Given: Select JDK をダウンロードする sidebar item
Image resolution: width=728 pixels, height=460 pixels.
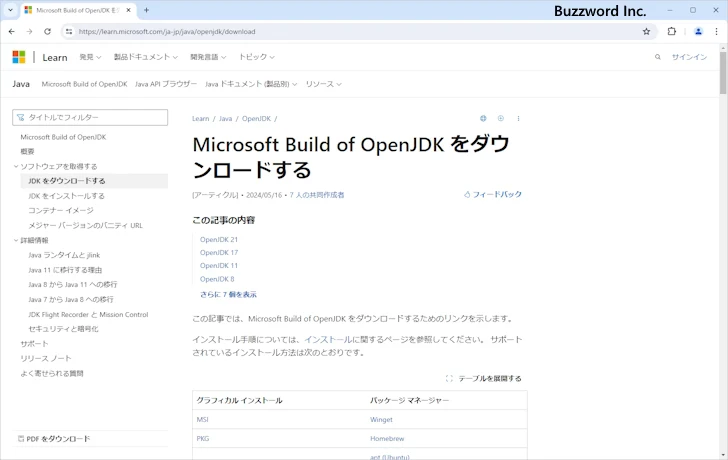Looking at the screenshot, I should coord(94,181).
